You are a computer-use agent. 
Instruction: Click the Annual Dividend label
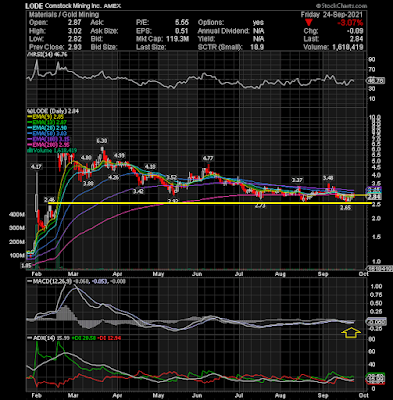click(x=223, y=31)
